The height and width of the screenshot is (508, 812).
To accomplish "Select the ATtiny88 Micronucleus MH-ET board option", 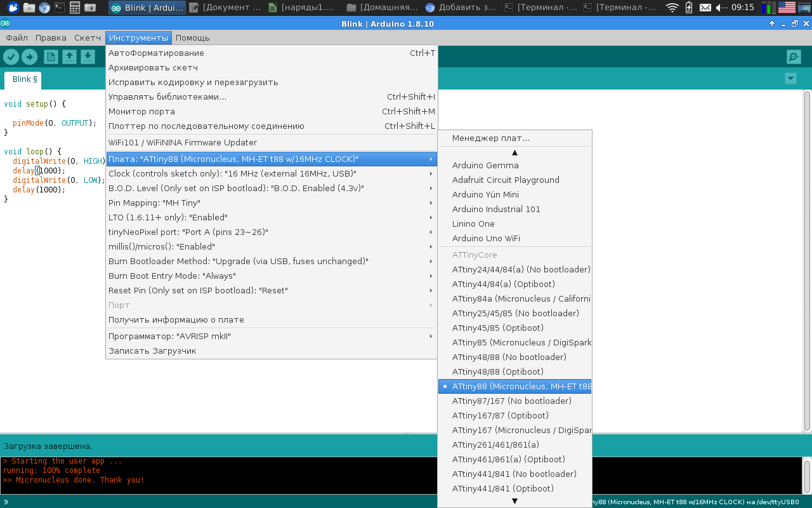I will coord(514,386).
